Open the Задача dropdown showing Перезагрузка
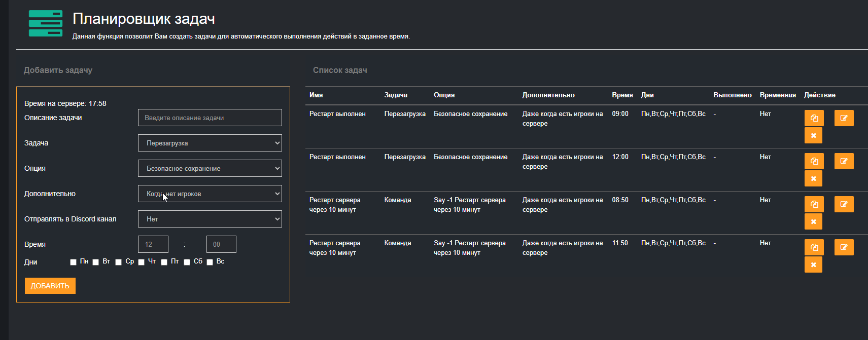The image size is (868, 340). point(210,143)
